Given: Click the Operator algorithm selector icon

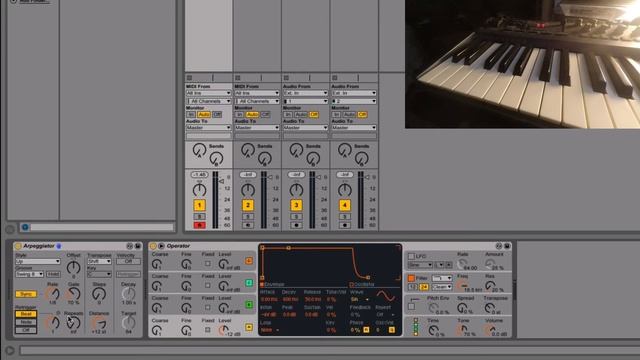Looking at the screenshot, I should [416, 327].
